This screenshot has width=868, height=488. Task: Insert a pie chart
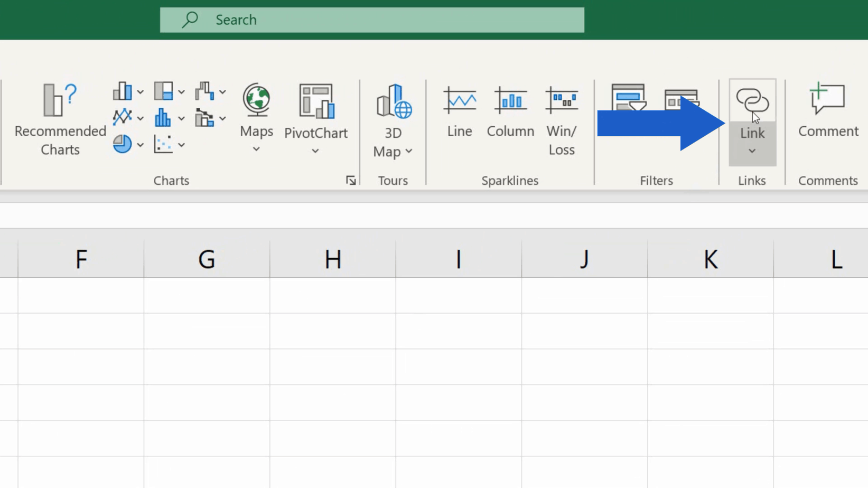123,144
